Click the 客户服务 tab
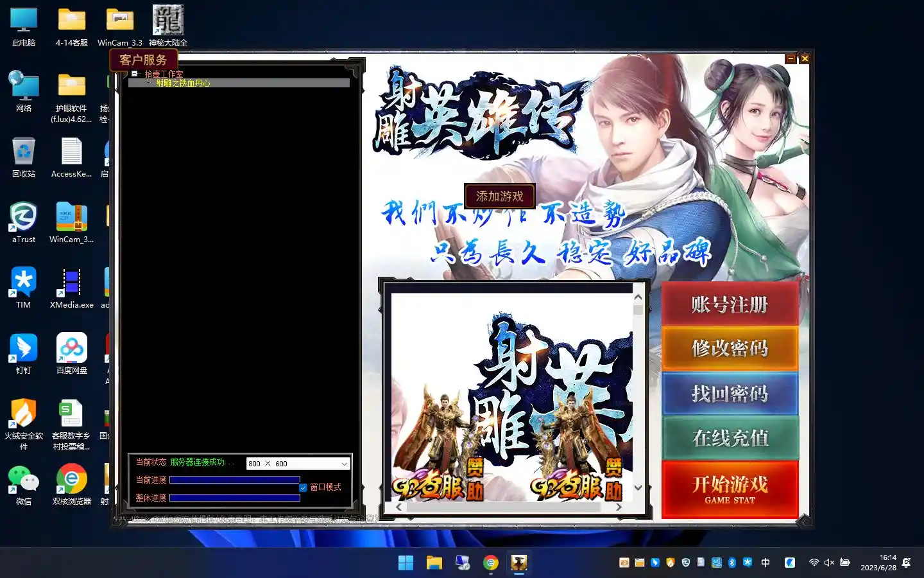The width and height of the screenshot is (924, 578). point(143,60)
